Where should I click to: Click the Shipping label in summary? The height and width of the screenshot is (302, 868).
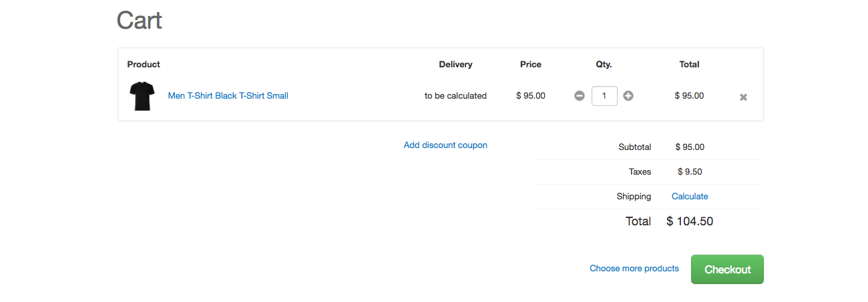634,197
